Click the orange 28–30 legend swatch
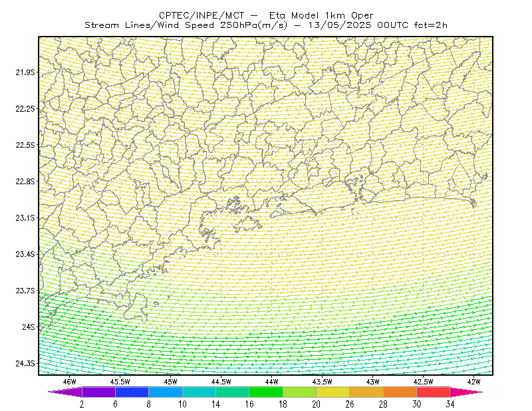Viewport: 532px width, 411px height. [400, 392]
